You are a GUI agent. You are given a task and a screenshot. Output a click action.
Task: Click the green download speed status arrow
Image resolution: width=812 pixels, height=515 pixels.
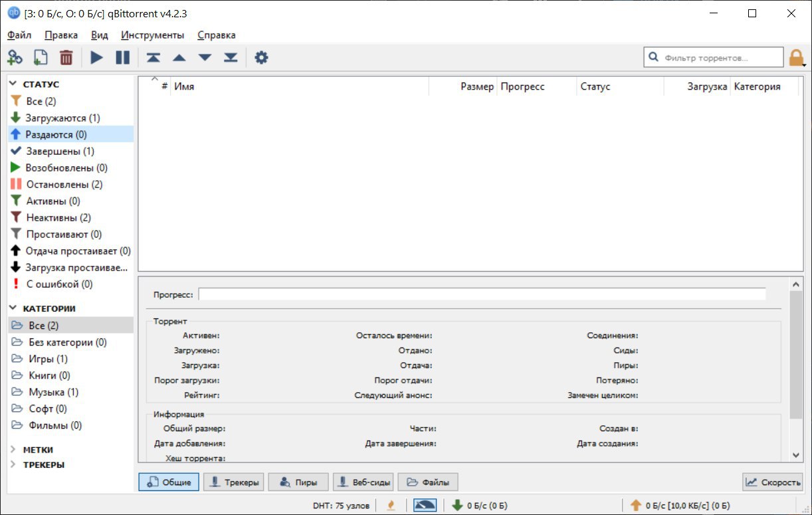click(x=457, y=505)
